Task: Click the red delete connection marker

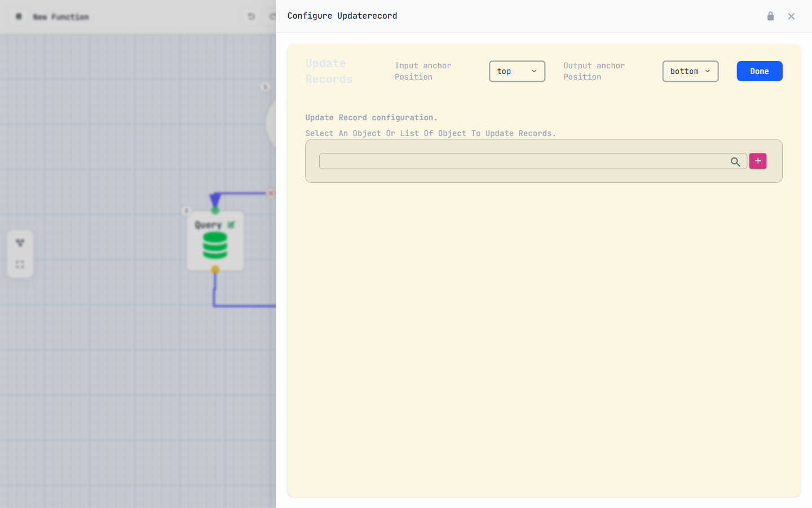Action: [x=271, y=193]
